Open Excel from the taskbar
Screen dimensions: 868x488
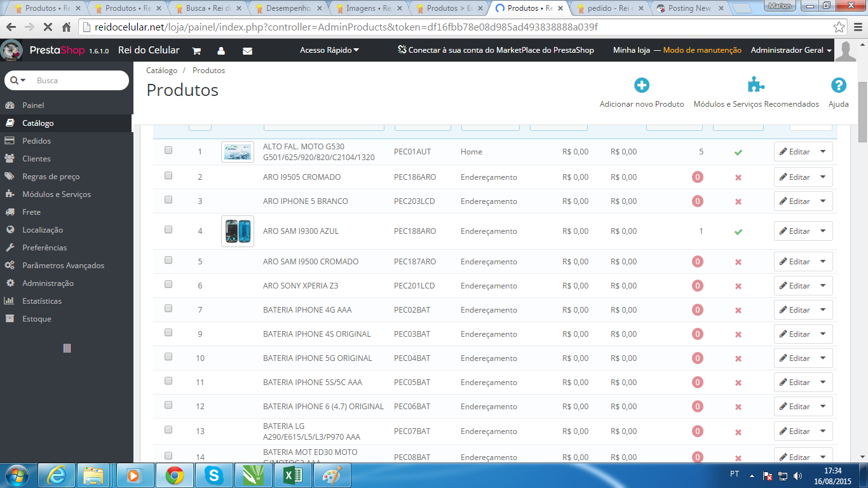293,475
